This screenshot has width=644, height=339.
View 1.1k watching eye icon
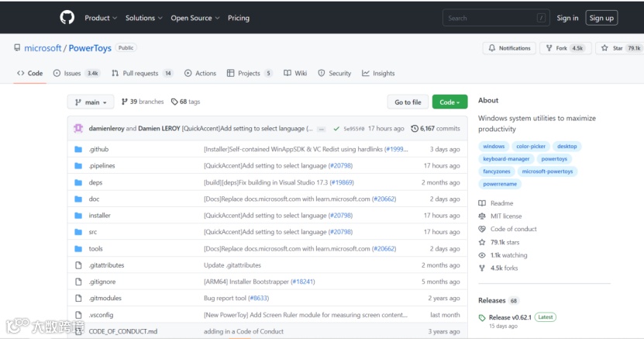click(482, 255)
